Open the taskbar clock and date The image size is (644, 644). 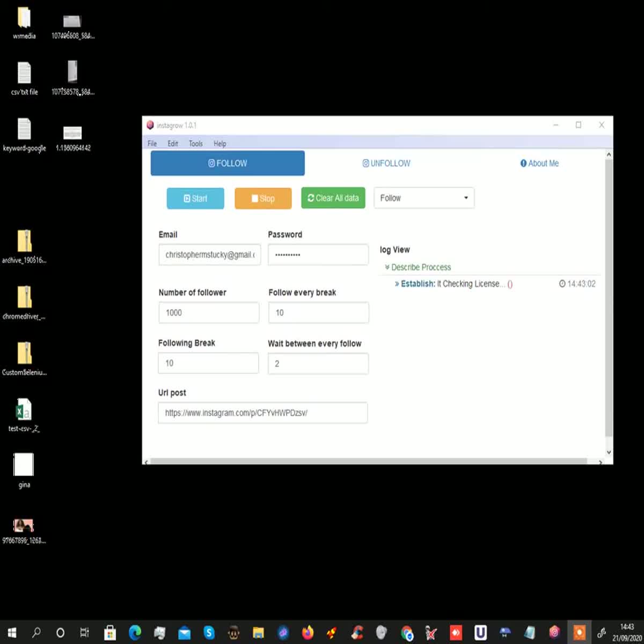(x=627, y=633)
